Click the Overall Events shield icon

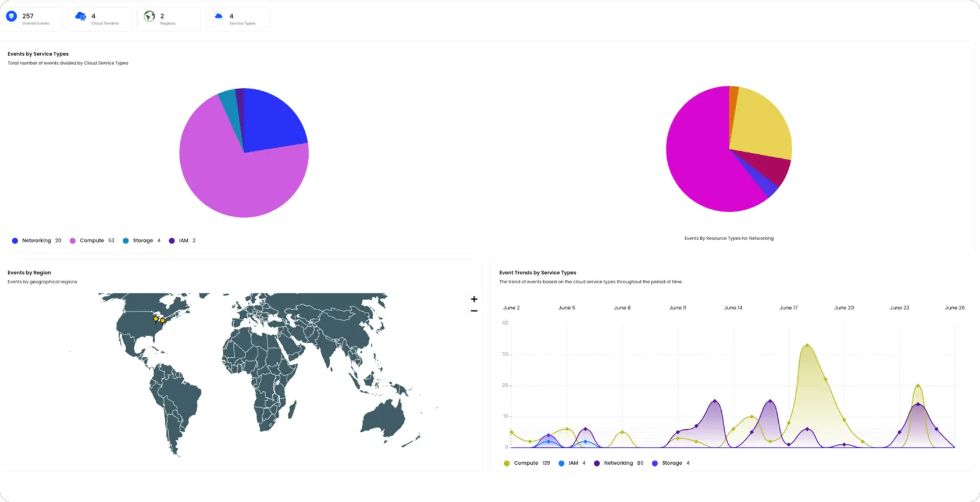coord(11,16)
